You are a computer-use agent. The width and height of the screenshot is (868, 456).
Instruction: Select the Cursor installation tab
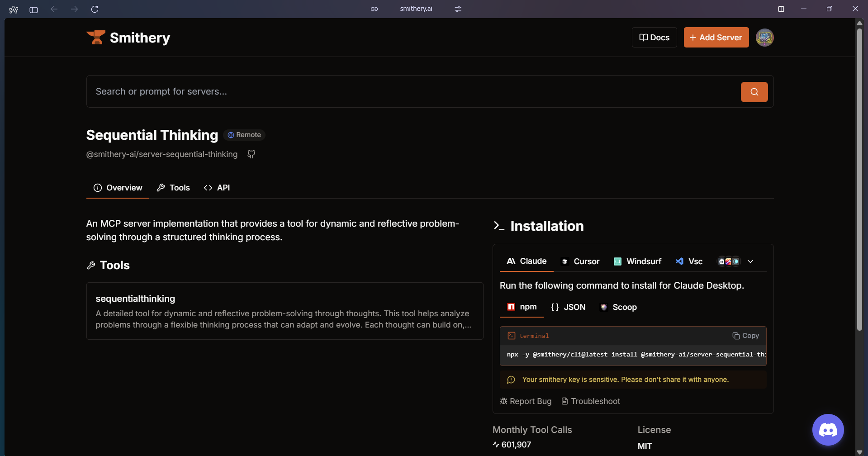pyautogui.click(x=580, y=261)
